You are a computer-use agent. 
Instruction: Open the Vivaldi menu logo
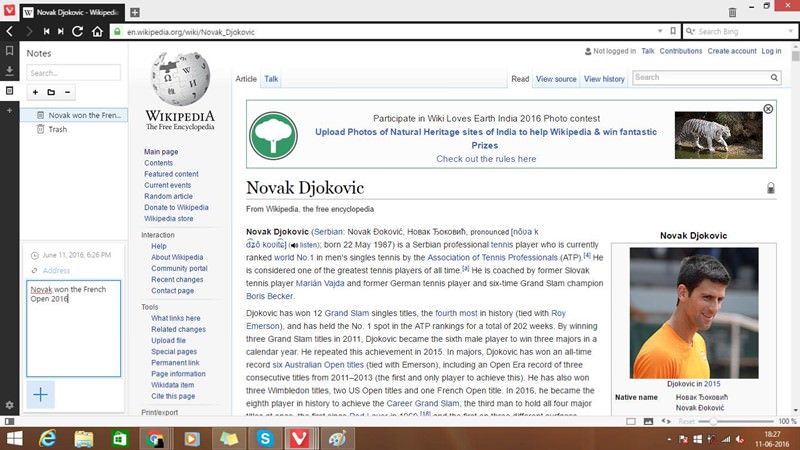coord(9,10)
